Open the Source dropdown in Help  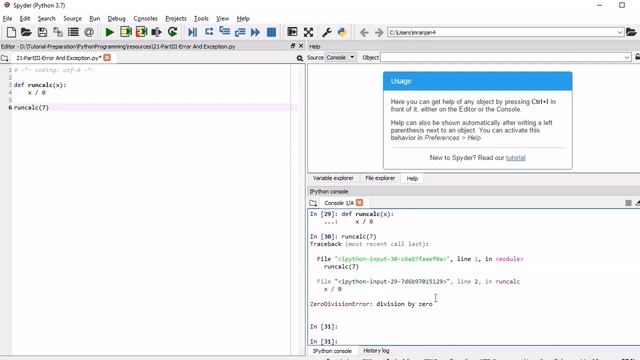(x=341, y=58)
